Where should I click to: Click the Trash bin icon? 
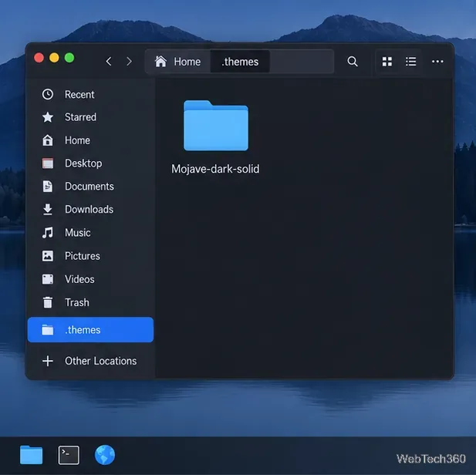(48, 302)
